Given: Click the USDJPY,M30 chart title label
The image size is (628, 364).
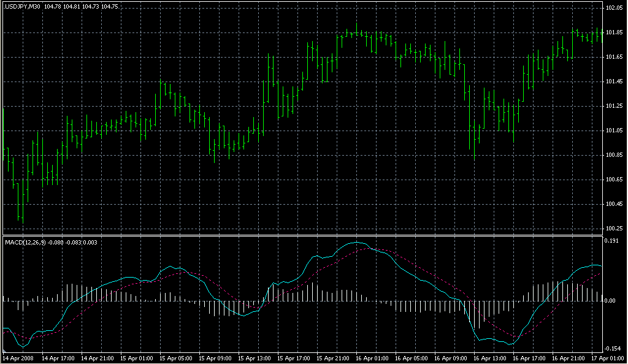Looking at the screenshot, I should (x=22, y=6).
